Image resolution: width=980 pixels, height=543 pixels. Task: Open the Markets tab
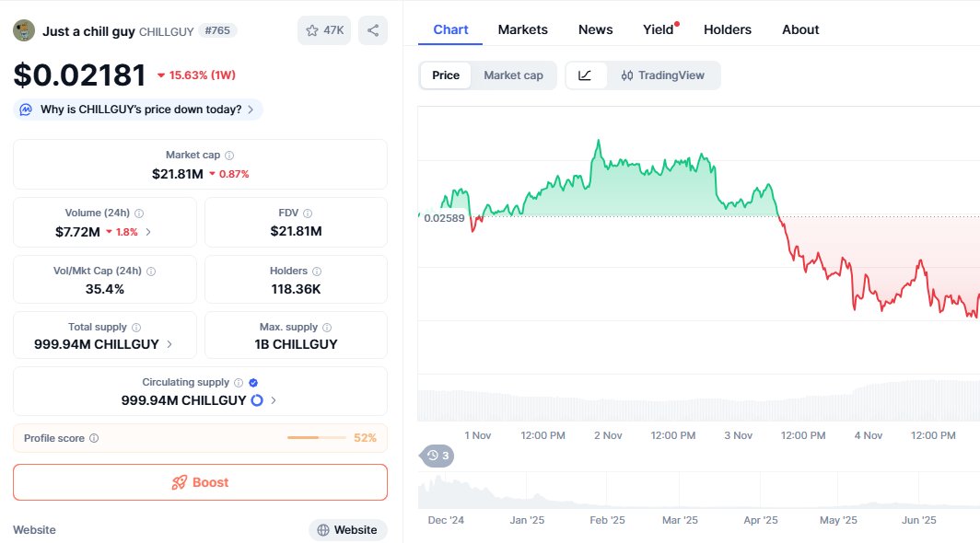click(522, 29)
